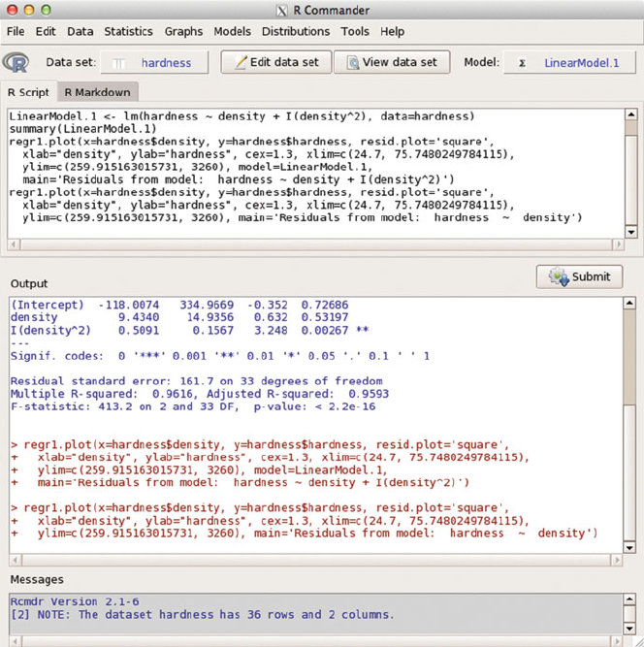644x647 pixels.
Task: Click the Signif. codes line
Action: click(220, 356)
